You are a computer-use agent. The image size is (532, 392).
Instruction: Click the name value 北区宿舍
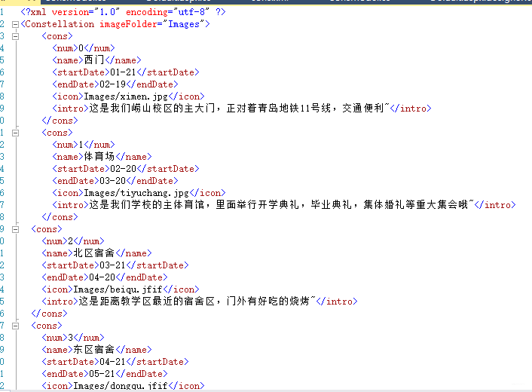pyautogui.click(x=94, y=253)
